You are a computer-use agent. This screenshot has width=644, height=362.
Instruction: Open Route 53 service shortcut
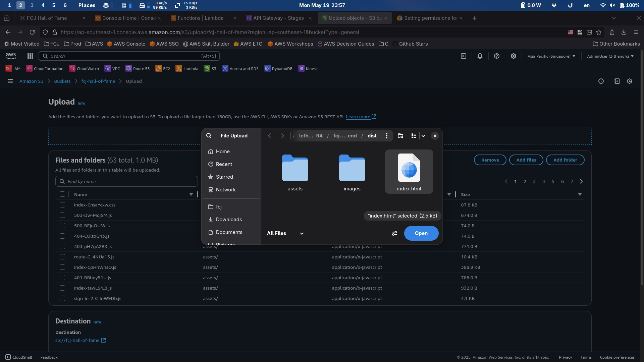point(138,68)
